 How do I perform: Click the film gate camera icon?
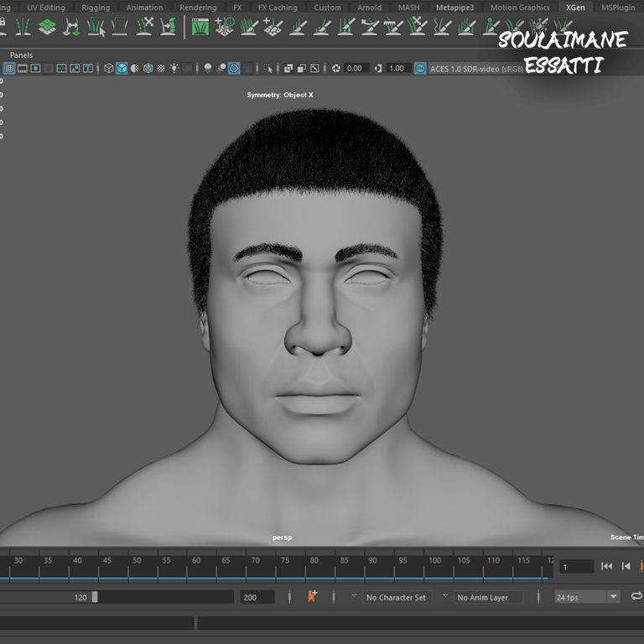(x=23, y=68)
